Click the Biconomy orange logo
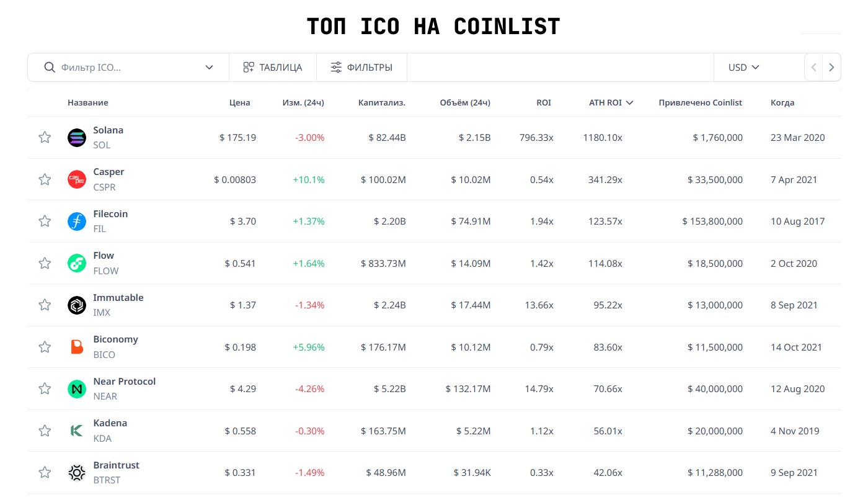The width and height of the screenshot is (868, 497). click(x=76, y=346)
